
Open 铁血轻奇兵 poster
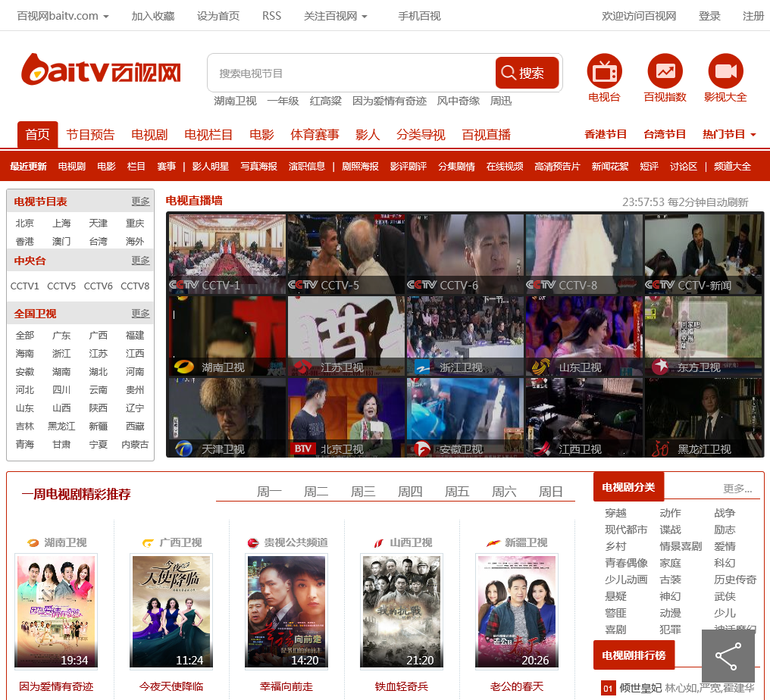pyautogui.click(x=402, y=611)
